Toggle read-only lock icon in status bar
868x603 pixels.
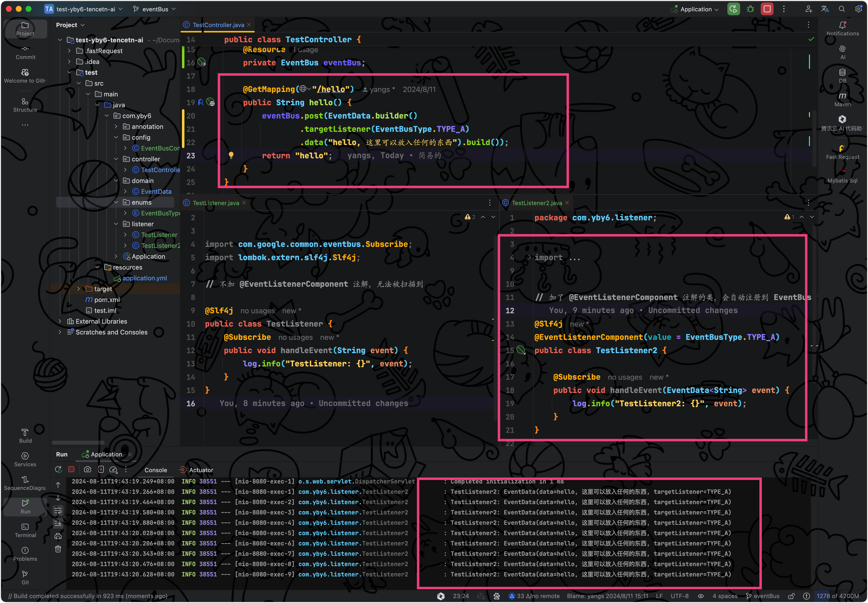point(791,596)
